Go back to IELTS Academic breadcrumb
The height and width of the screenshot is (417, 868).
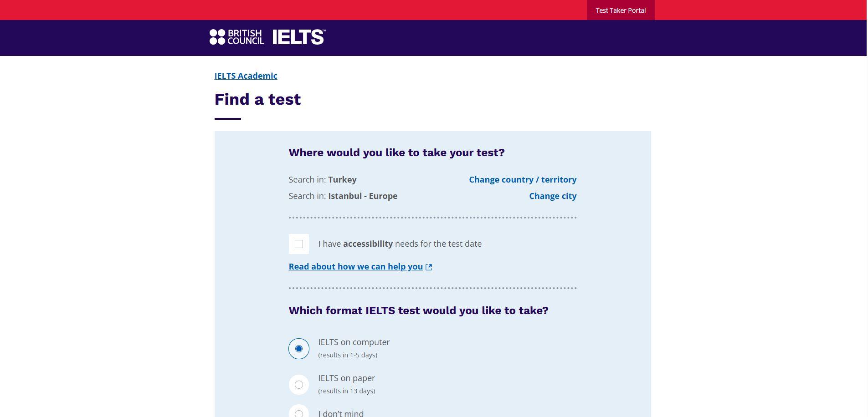tap(246, 76)
